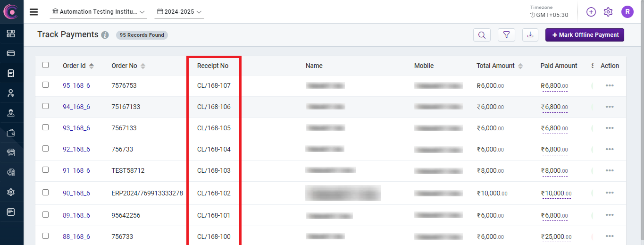Click the filter funnel icon
This screenshot has width=644, height=245.
(x=506, y=35)
